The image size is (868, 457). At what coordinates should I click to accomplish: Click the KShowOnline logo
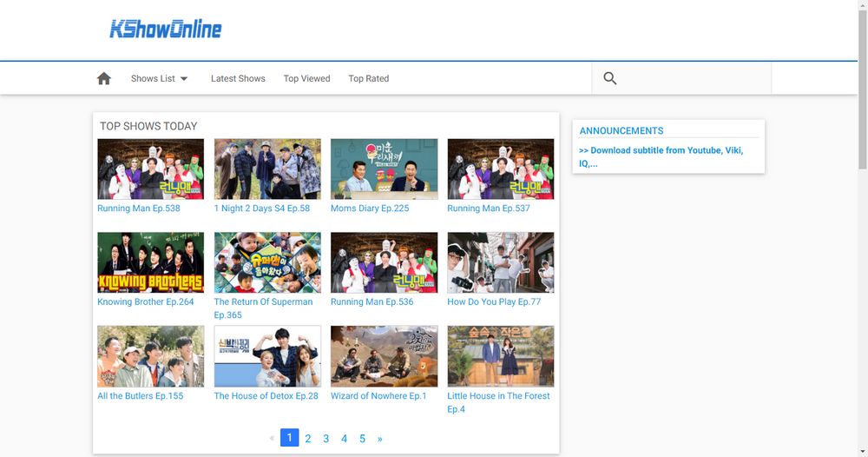point(165,30)
